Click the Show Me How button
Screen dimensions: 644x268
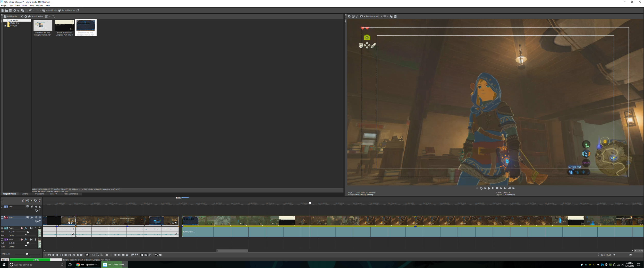[x=66, y=11]
